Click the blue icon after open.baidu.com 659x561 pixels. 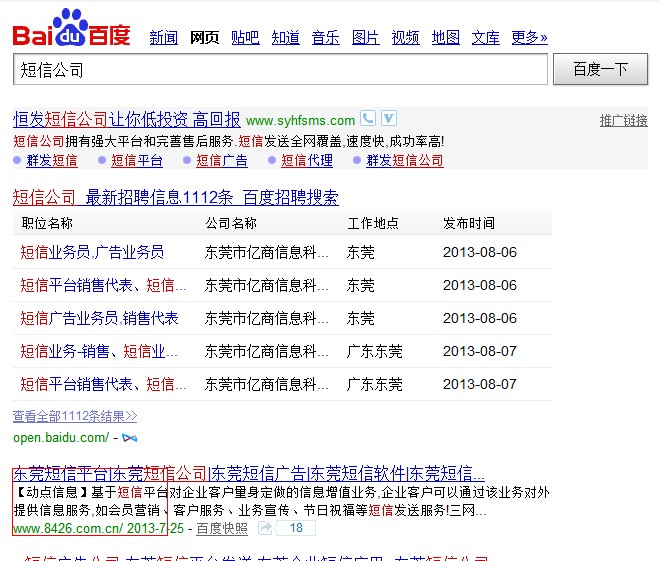(129, 438)
